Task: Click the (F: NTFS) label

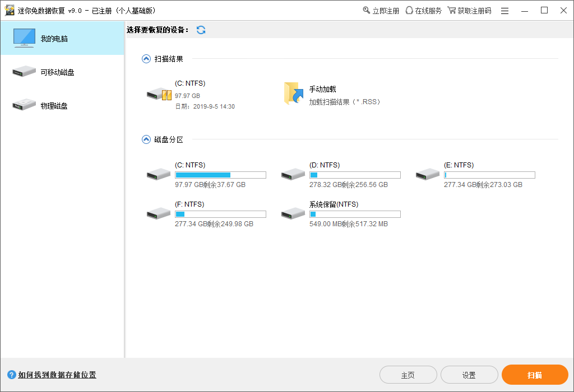Action: (x=189, y=204)
